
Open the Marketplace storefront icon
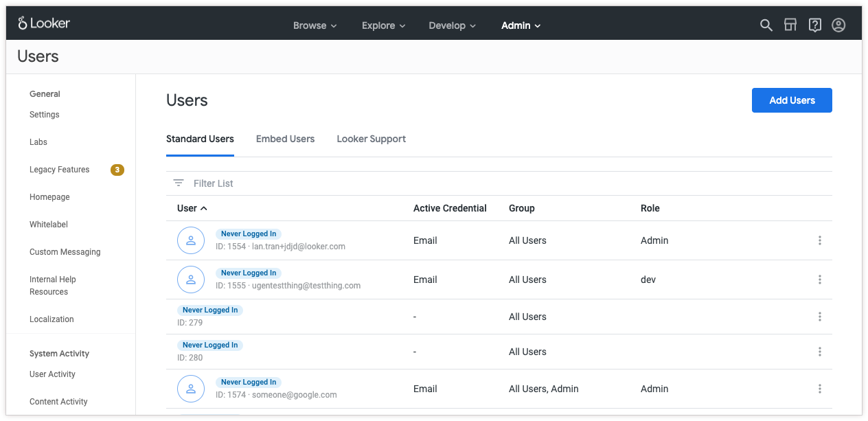[790, 25]
